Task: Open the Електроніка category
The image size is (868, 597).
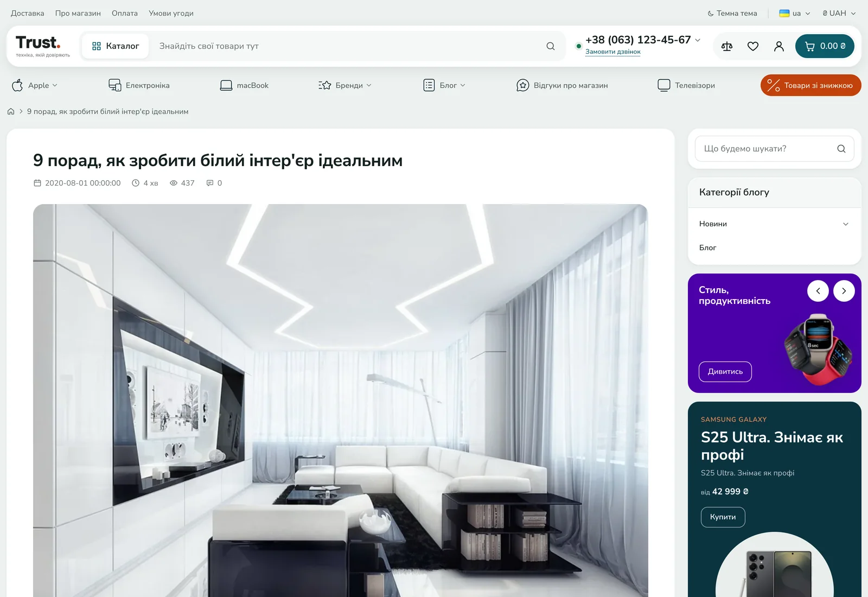Action: point(139,85)
